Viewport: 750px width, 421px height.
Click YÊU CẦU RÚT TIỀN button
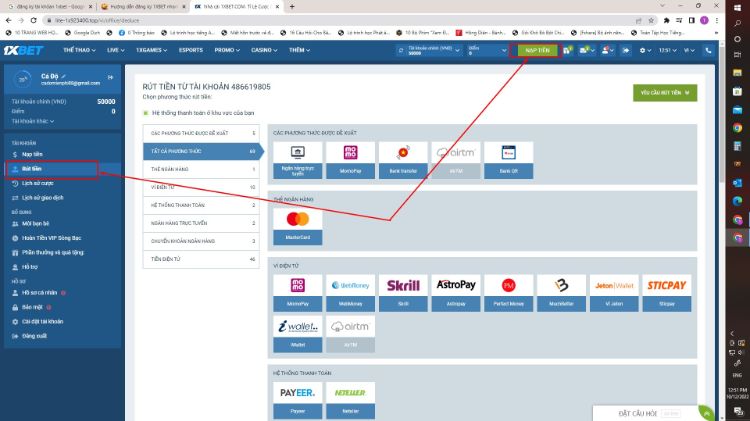665,93
